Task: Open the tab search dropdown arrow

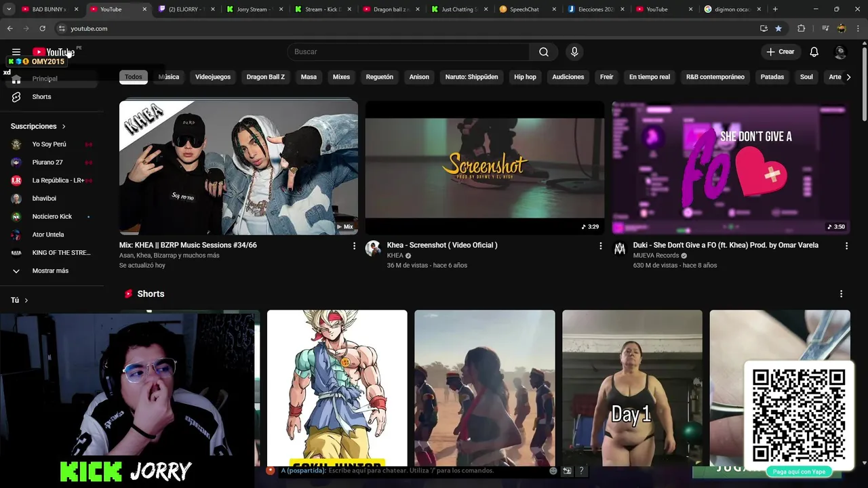Action: tap(9, 9)
